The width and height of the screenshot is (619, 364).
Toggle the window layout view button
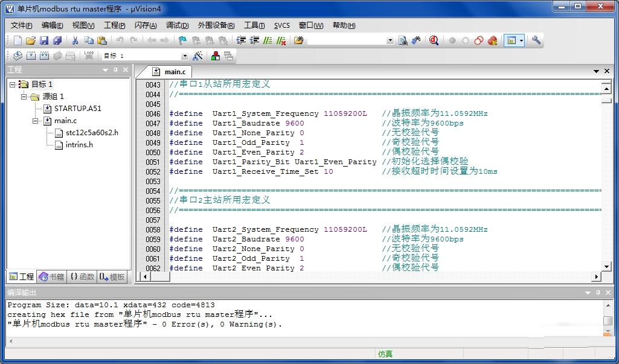512,40
